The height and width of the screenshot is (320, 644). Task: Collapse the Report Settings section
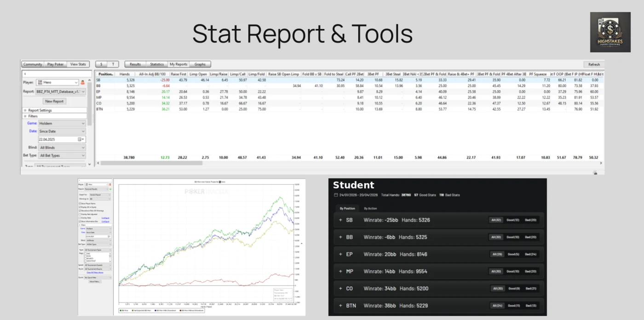click(25, 110)
